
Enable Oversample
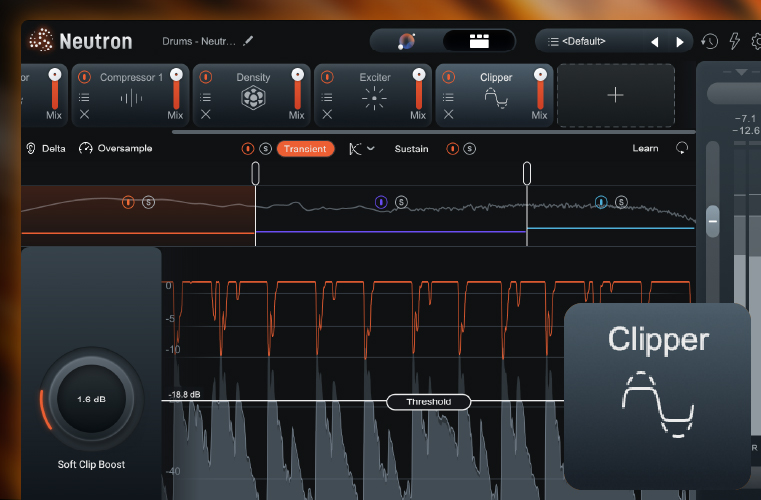125,148
